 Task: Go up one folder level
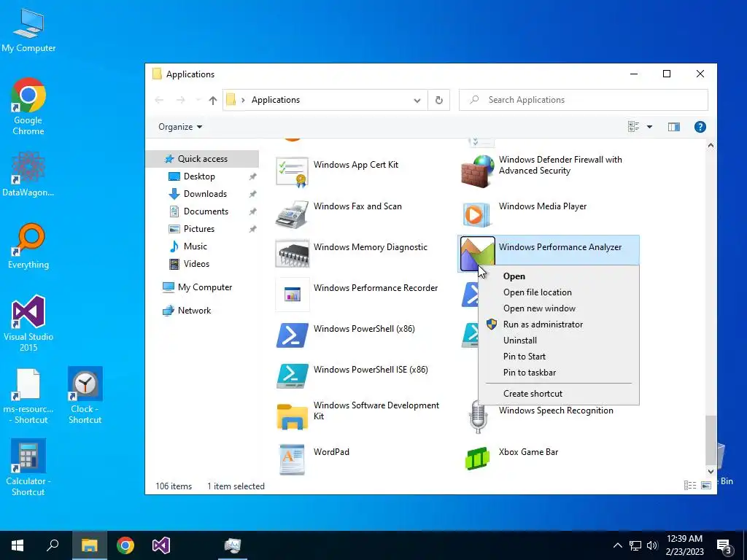point(212,100)
